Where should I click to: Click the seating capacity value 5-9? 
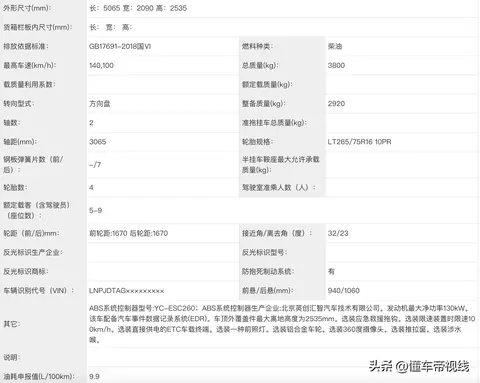point(95,210)
